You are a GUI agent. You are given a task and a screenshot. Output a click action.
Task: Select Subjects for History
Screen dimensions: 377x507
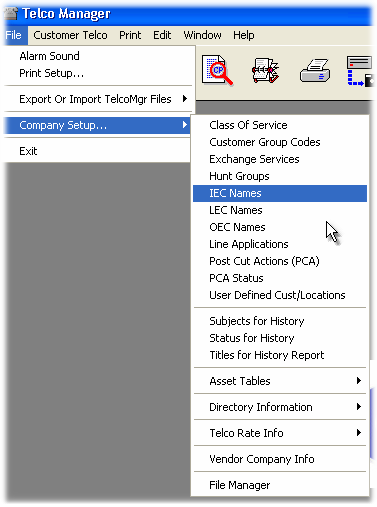(280, 321)
